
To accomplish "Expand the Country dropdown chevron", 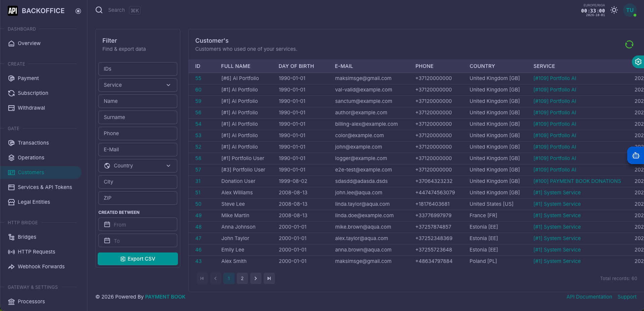I will 169,166.
